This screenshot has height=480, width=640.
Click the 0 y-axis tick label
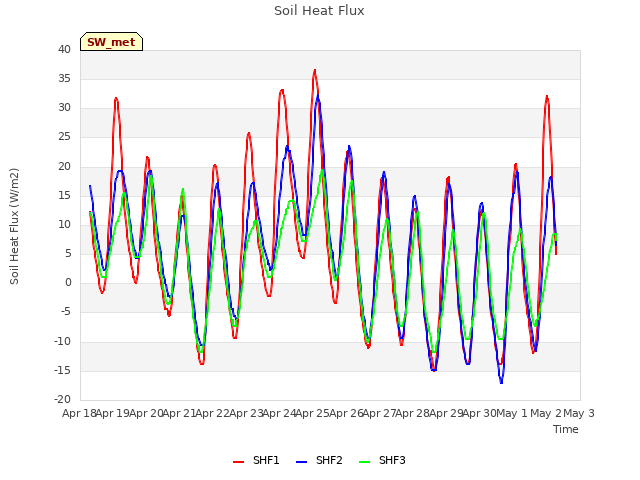(x=68, y=283)
